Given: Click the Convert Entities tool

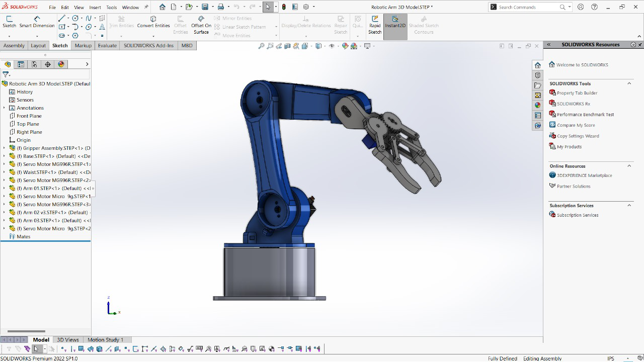Looking at the screenshot, I should [153, 24].
